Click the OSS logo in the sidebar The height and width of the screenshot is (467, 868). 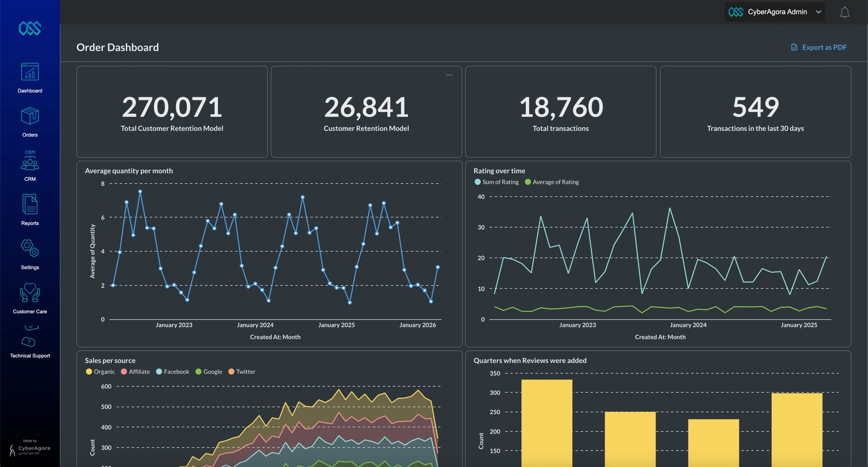click(x=30, y=28)
